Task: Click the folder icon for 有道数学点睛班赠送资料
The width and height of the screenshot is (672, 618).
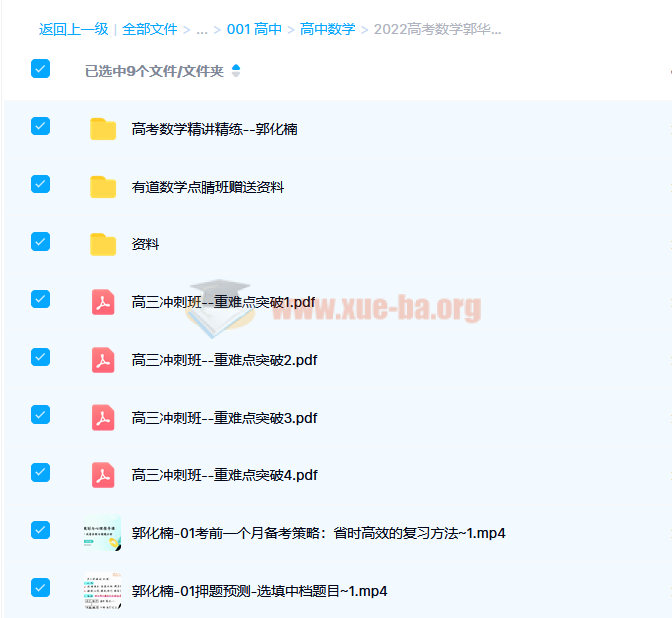Action: (x=103, y=187)
